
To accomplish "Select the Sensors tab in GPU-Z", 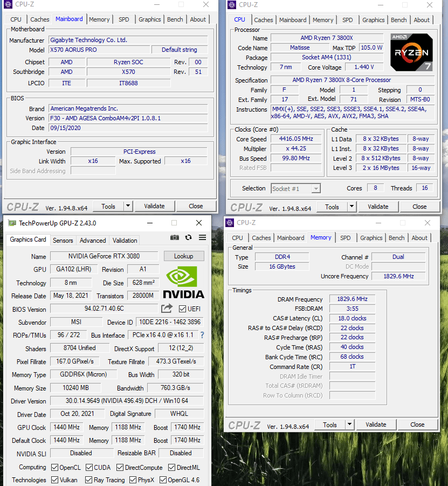I will point(63,240).
